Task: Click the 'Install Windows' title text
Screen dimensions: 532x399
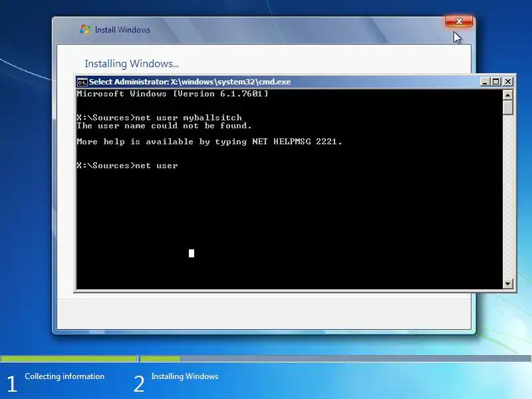Action: (x=122, y=30)
